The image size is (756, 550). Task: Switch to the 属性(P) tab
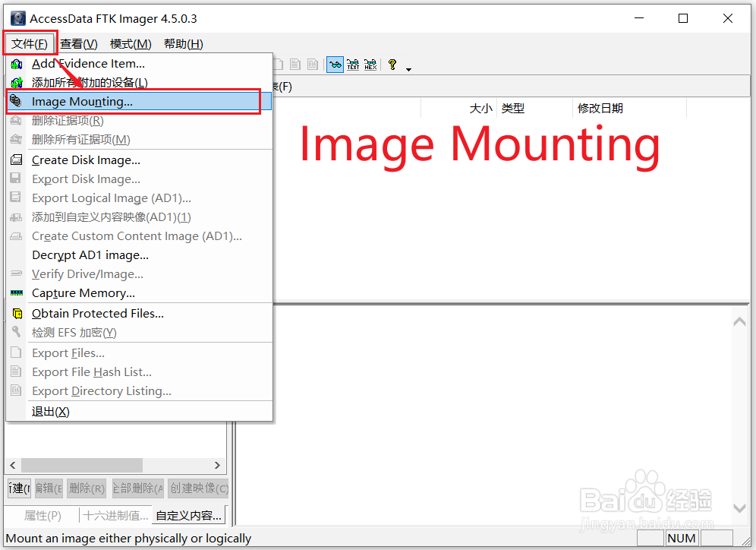point(43,515)
